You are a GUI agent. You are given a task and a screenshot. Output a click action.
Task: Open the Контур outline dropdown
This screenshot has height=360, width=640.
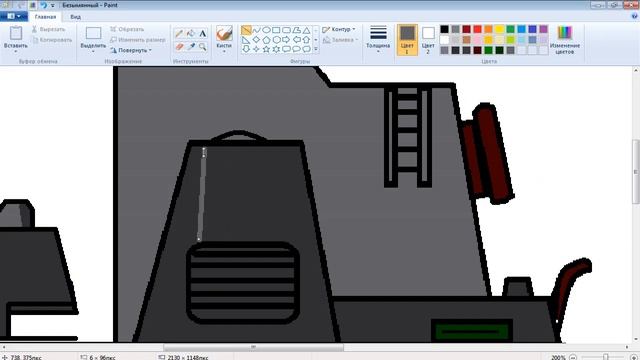click(339, 29)
